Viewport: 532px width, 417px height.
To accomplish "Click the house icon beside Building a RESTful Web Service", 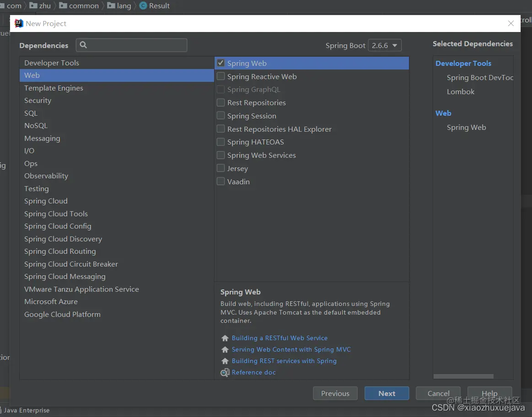I will click(x=225, y=338).
